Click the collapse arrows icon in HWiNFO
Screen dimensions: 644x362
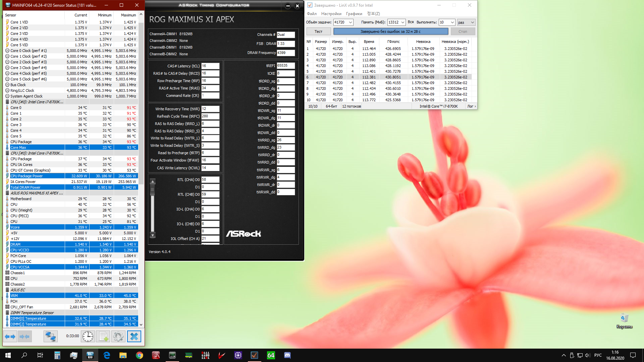point(24,337)
